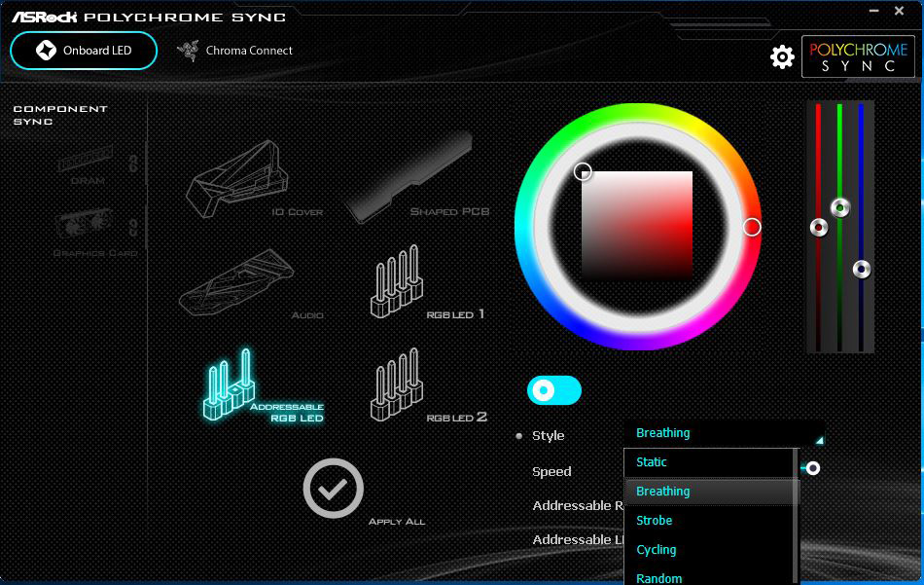Select the RGB LED 2 header
This screenshot has width=924, height=585.
tap(427, 386)
